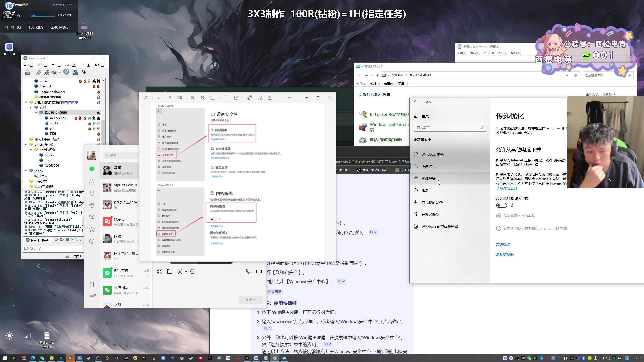
Task: Click the text-extract scan icon in the image viewer
Action: (x=260, y=98)
